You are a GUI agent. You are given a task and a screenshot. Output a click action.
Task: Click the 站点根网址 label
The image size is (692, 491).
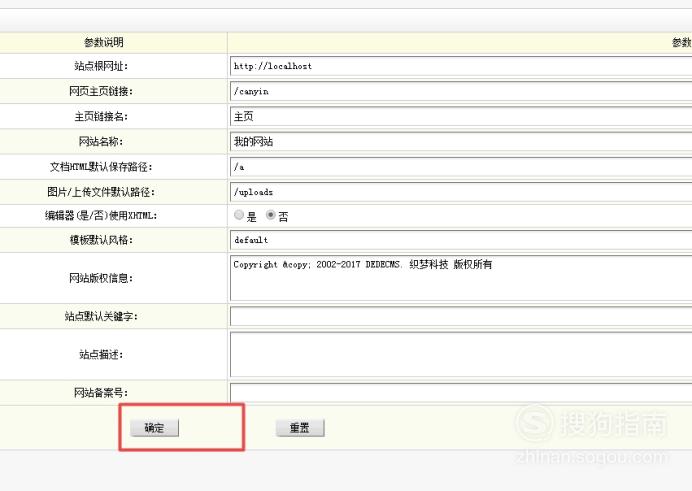[101, 66]
